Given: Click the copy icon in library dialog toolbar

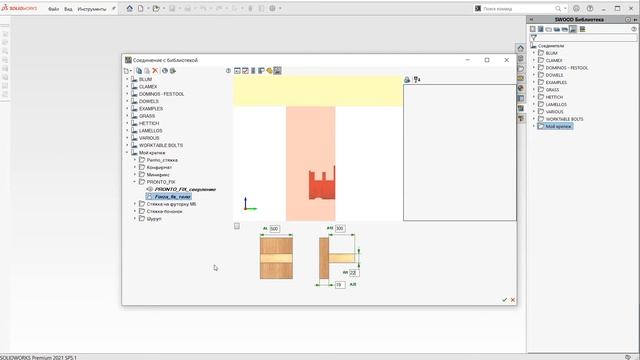Looking at the screenshot, I should coord(139,71).
